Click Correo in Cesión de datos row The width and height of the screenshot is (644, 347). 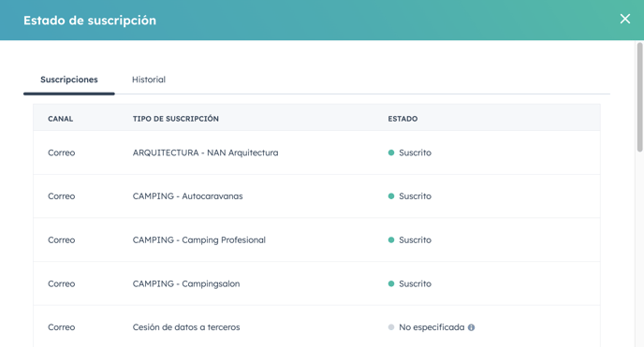point(61,327)
